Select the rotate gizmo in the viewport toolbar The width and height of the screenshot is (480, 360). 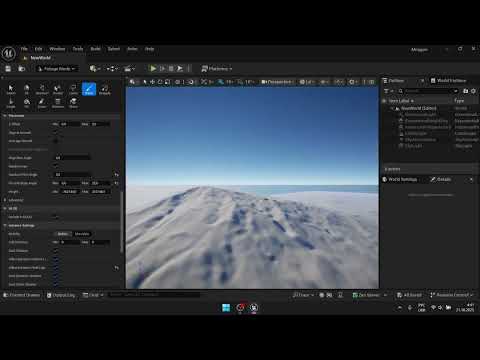click(160, 82)
